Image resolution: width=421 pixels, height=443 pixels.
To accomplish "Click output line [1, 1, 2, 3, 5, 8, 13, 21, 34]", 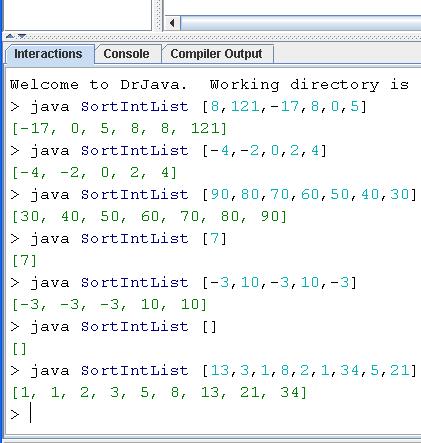I will coord(159,393).
